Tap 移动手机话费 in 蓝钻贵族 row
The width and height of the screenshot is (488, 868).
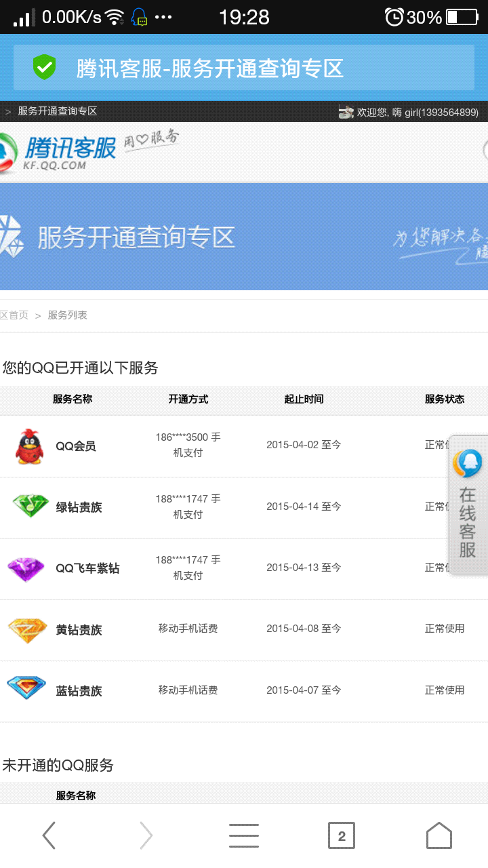tap(188, 690)
